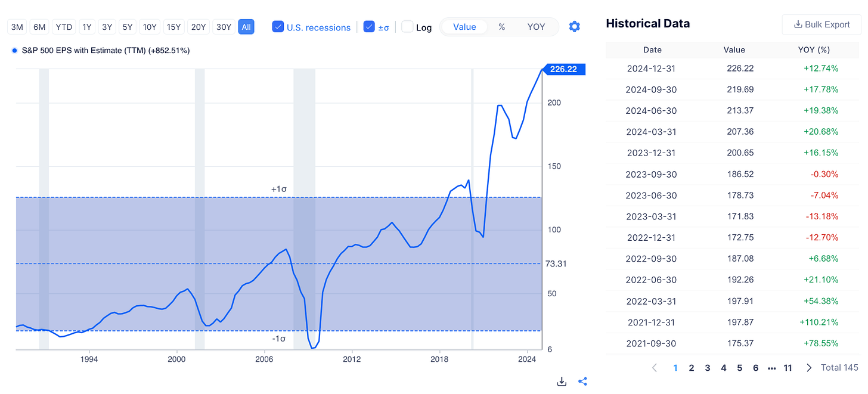868x394 pixels.
Task: Select the YTD time range
Action: tap(63, 27)
